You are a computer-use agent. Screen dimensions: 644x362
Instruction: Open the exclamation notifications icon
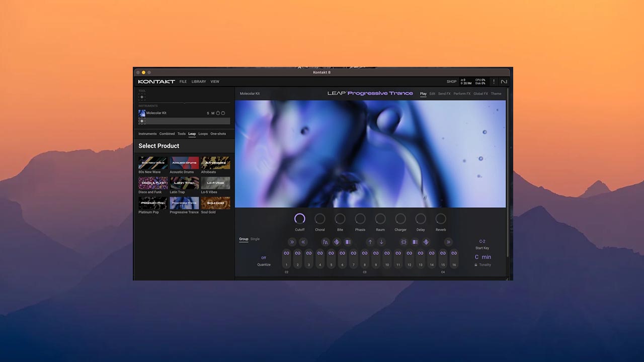coord(494,81)
